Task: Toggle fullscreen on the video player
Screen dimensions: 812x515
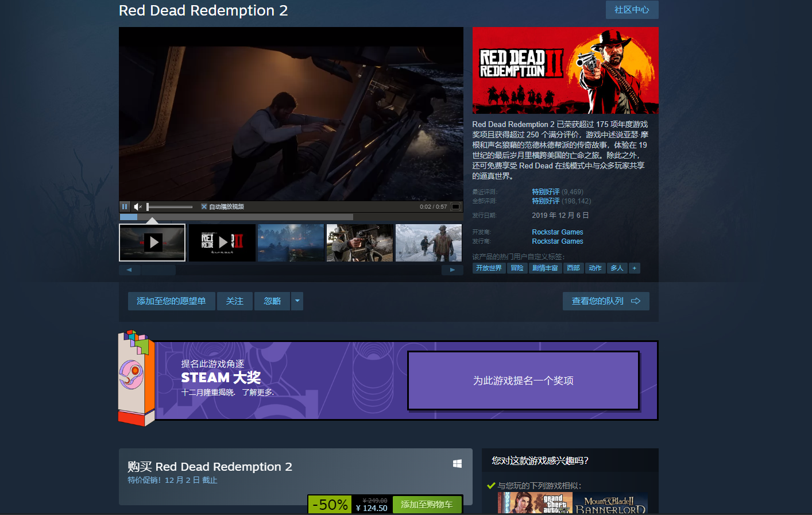Action: point(455,206)
